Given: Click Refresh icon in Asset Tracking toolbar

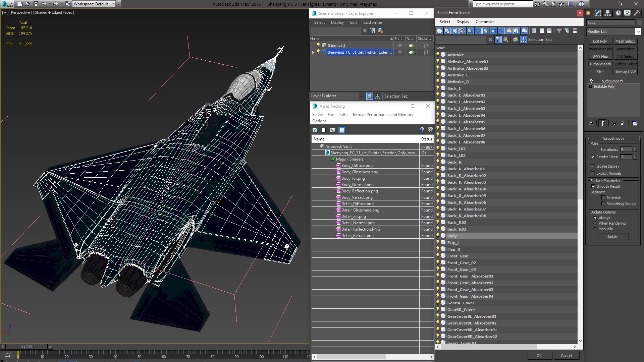Looking at the screenshot, I should 315,130.
